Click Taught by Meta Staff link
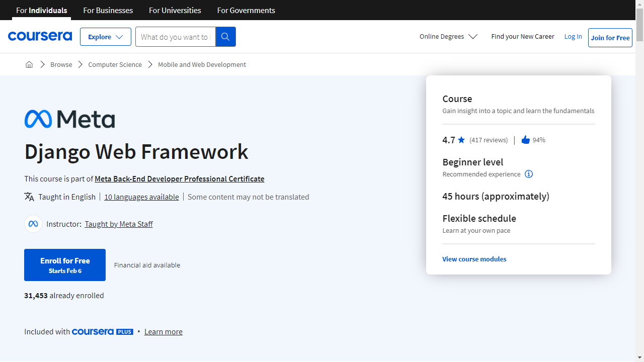The width and height of the screenshot is (644, 362). [119, 224]
